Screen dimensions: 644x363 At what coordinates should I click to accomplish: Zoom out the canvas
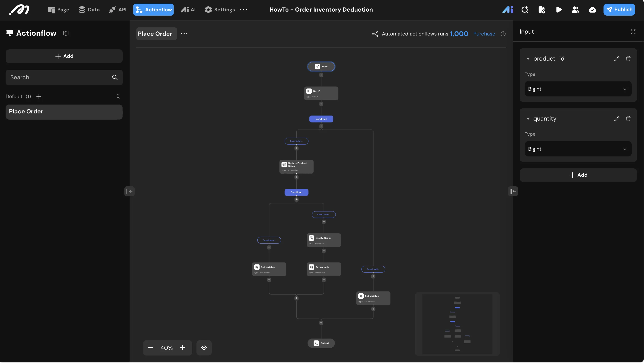[x=151, y=348]
